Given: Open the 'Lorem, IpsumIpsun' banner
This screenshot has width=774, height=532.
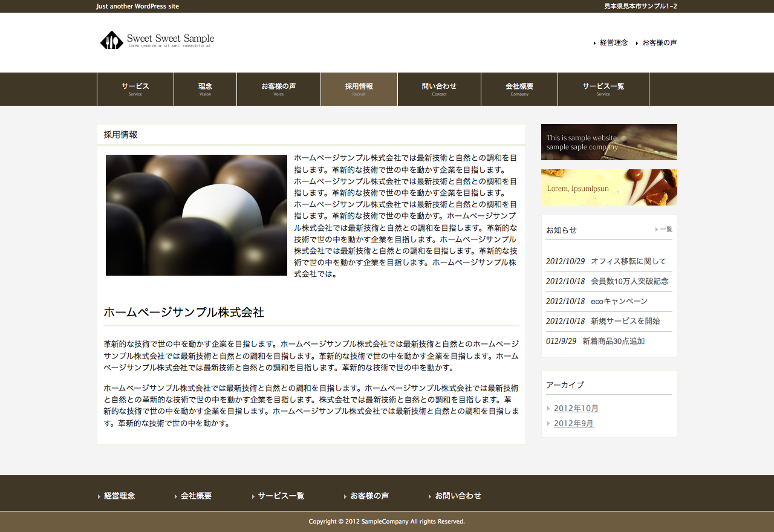Looking at the screenshot, I should [x=609, y=187].
